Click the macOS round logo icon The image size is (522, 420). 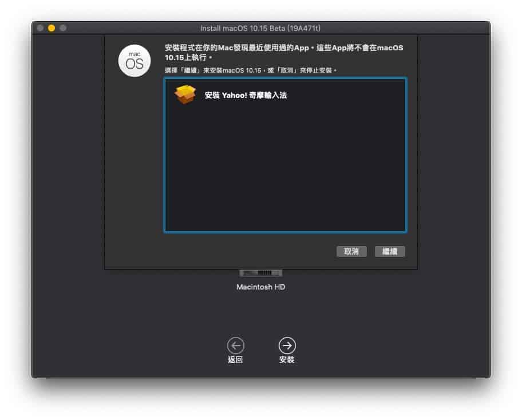[x=135, y=60]
